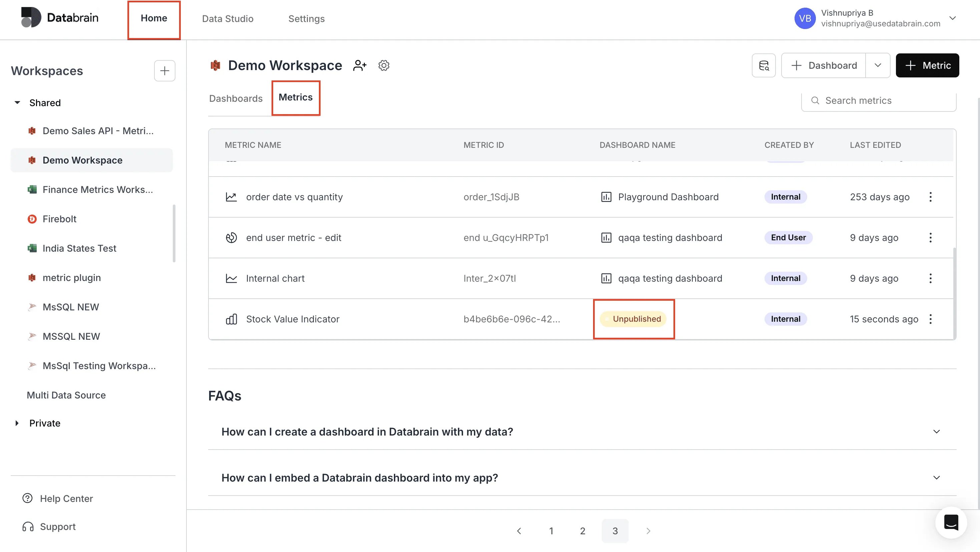Click the MsSQL NEW workspace icon
Screen dimensions: 980x552
pos(32,307)
